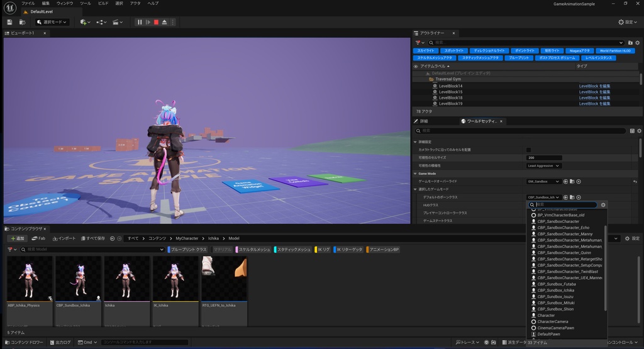Collapse the 詳細設定 section
Image resolution: width=644 pixels, height=349 pixels.
click(x=415, y=142)
